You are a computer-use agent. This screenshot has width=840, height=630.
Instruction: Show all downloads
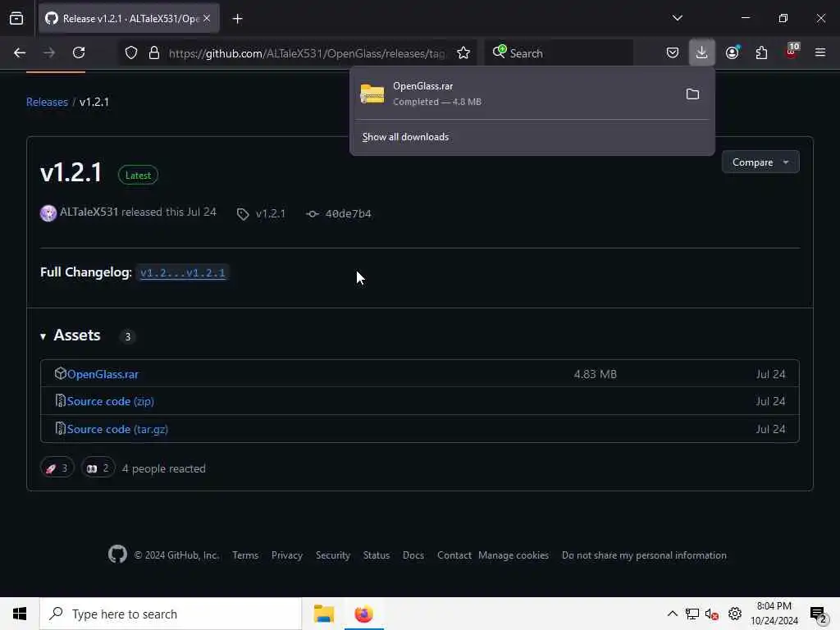point(405,137)
